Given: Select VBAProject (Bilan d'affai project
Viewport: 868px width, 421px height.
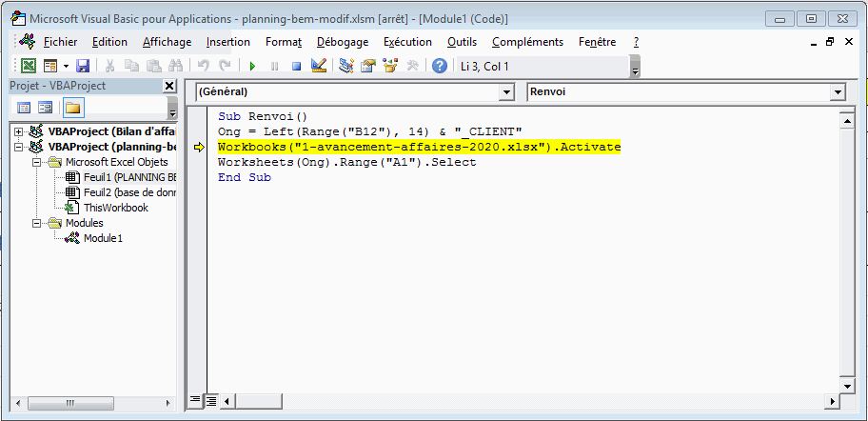Looking at the screenshot, I should point(112,131).
